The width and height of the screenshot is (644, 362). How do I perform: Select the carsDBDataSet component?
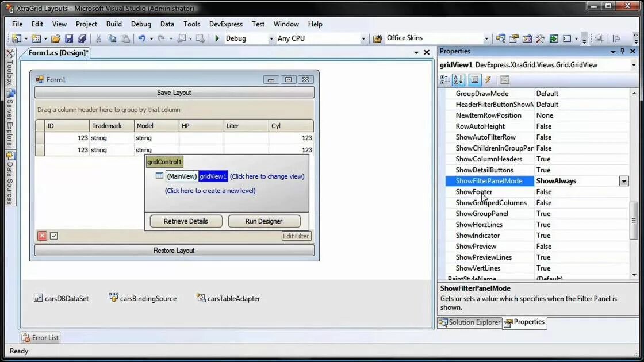(x=61, y=298)
